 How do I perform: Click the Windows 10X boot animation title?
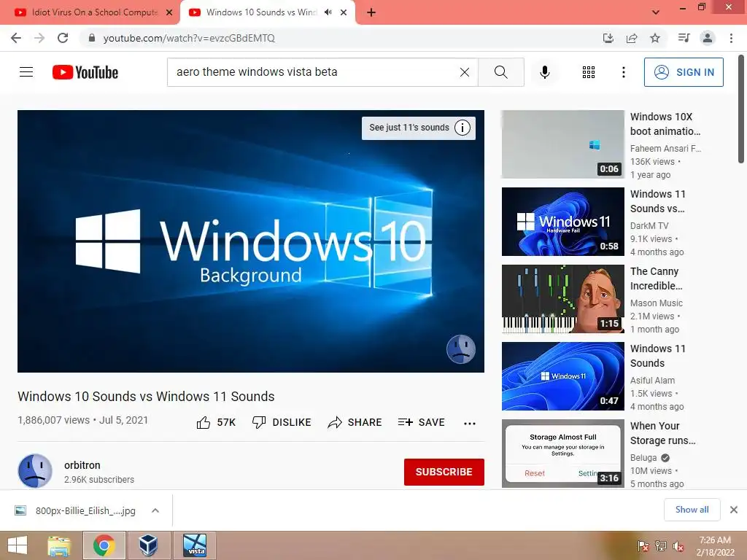(665, 124)
